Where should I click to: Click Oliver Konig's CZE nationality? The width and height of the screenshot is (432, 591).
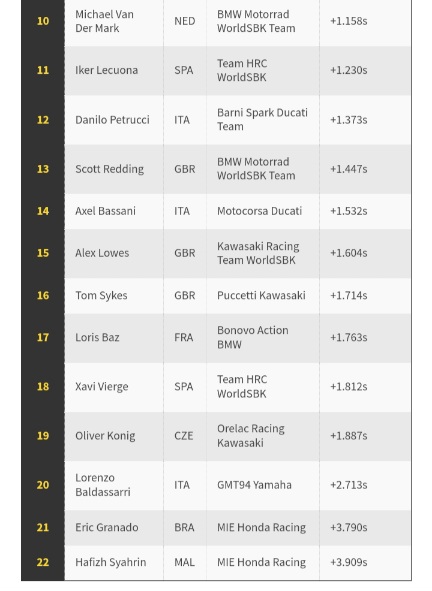click(184, 436)
